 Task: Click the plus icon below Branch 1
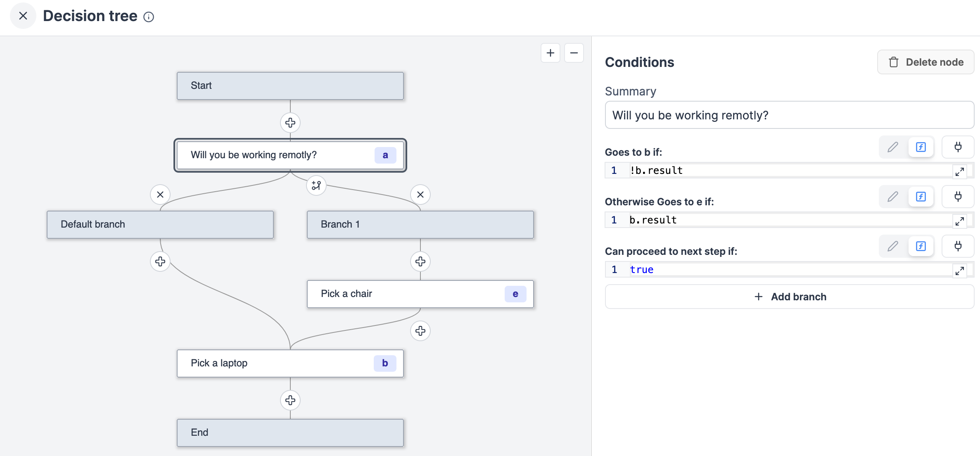pyautogui.click(x=420, y=261)
